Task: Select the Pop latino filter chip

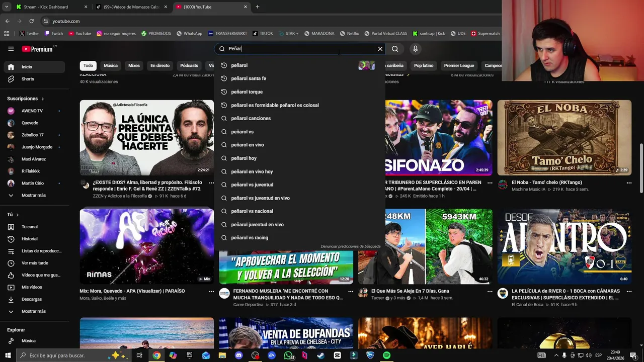Action: (424, 66)
